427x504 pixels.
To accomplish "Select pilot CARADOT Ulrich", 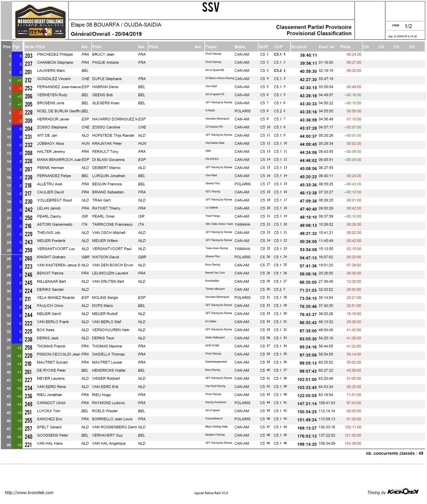I will click(x=51, y=403).
